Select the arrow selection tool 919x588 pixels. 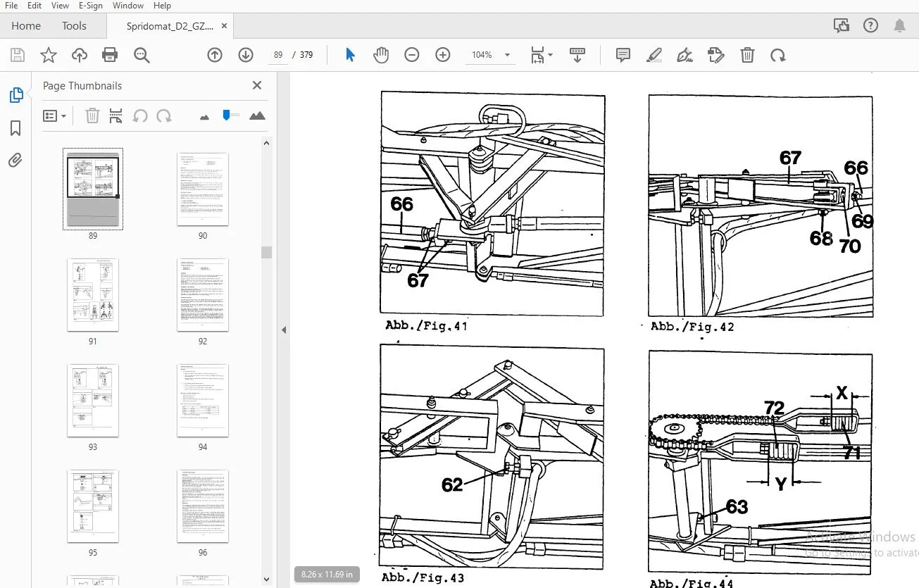coord(350,55)
